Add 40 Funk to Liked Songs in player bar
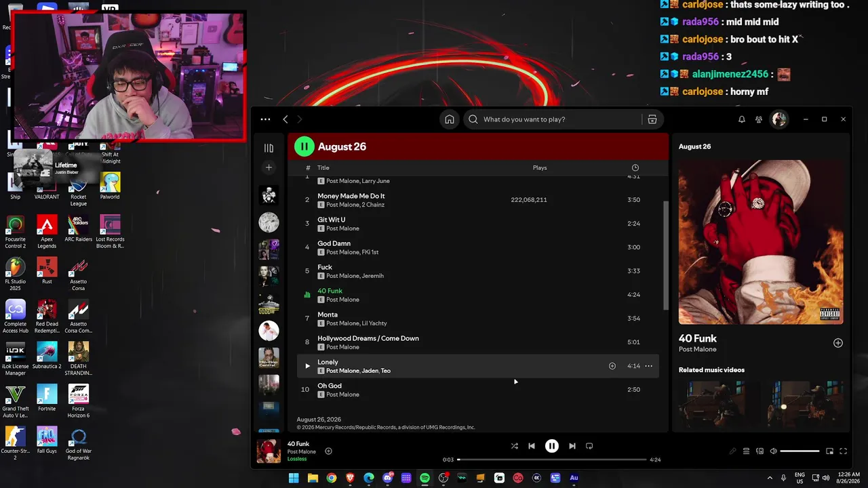This screenshot has width=868, height=488. [328, 451]
